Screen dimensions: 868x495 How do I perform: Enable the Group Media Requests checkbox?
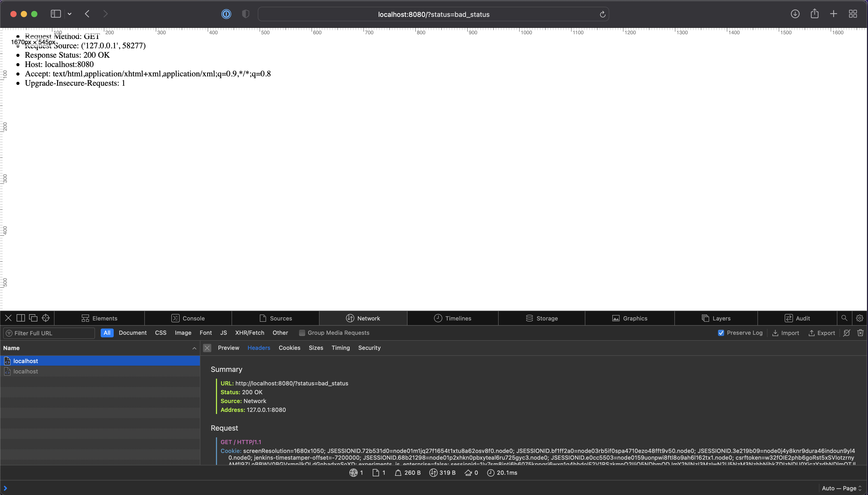(302, 333)
